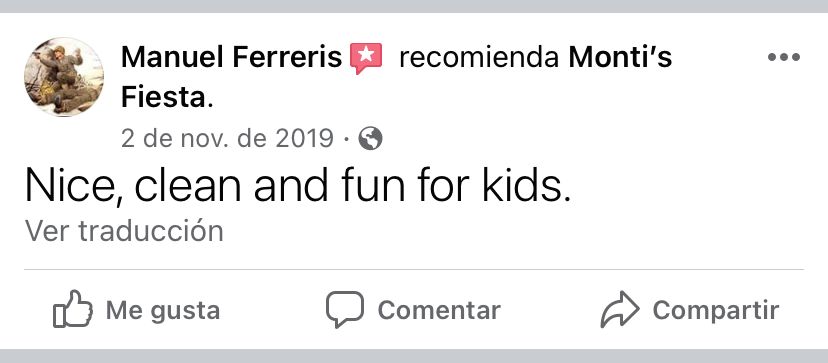The height and width of the screenshot is (363, 828).
Task: Select the Compartir text label
Action: click(716, 310)
